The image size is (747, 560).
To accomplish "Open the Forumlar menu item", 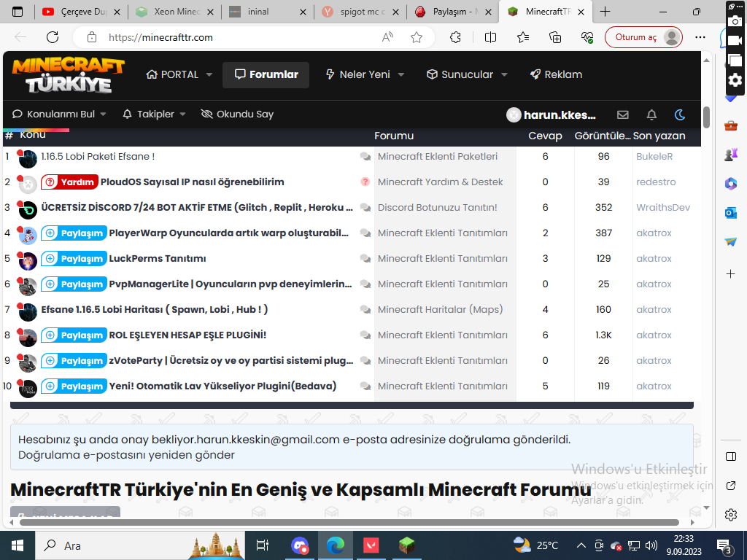I will 266,74.
